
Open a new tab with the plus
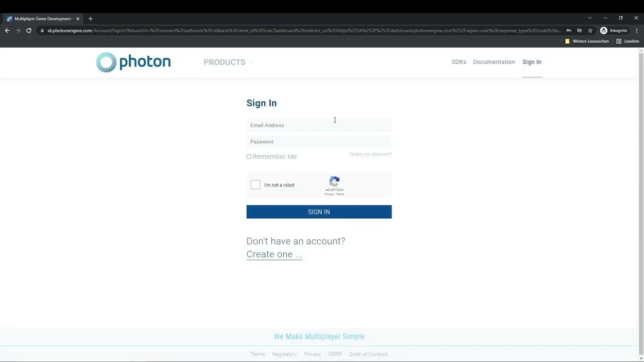click(91, 19)
